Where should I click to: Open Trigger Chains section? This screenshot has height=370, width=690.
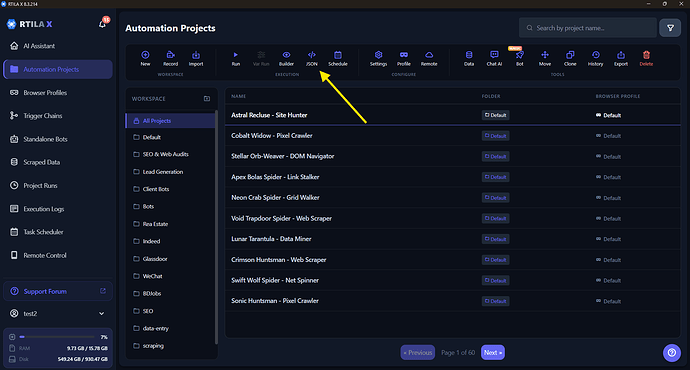coord(58,116)
